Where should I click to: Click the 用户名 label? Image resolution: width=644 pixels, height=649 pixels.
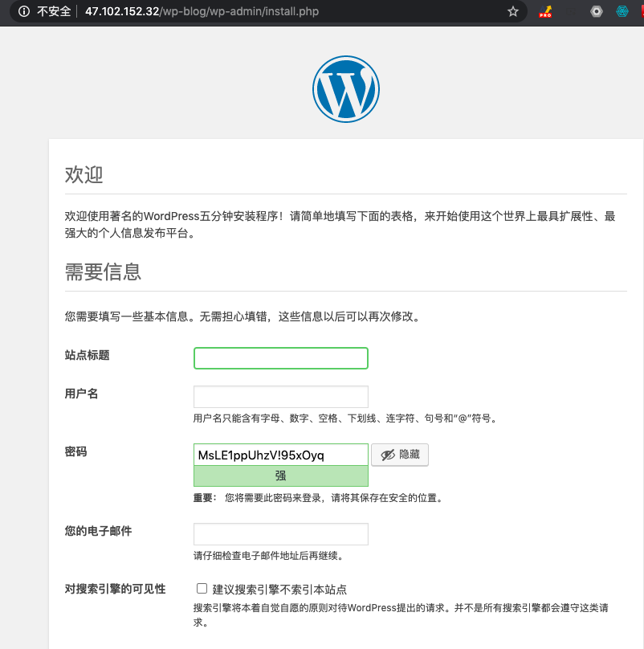[x=81, y=394]
